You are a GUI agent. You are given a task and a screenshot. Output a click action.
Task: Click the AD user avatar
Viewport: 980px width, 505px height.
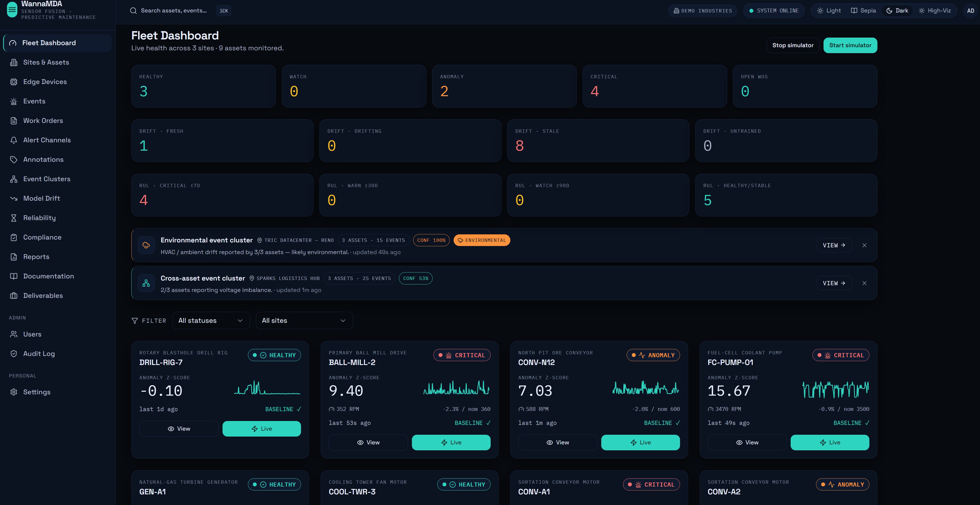[x=970, y=11]
